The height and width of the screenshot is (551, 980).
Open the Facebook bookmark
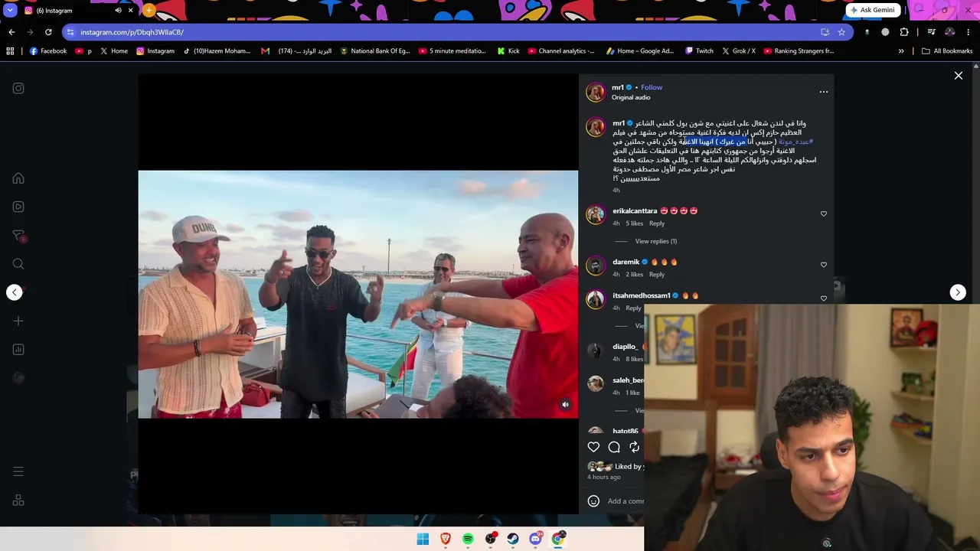point(48,51)
